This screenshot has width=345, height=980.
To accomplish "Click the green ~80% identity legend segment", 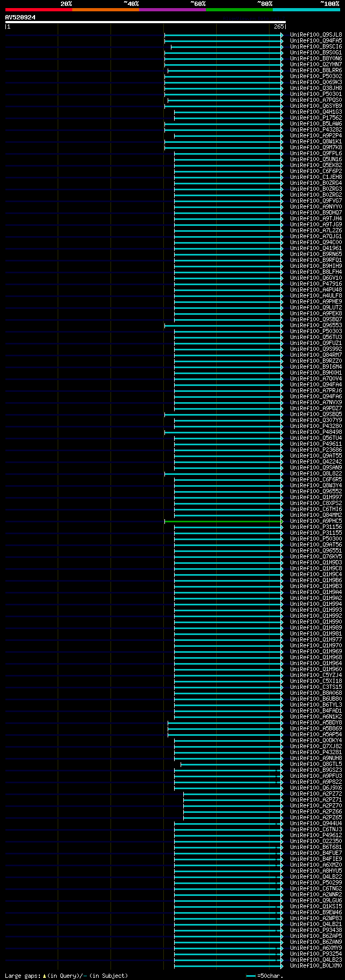I will [239, 10].
